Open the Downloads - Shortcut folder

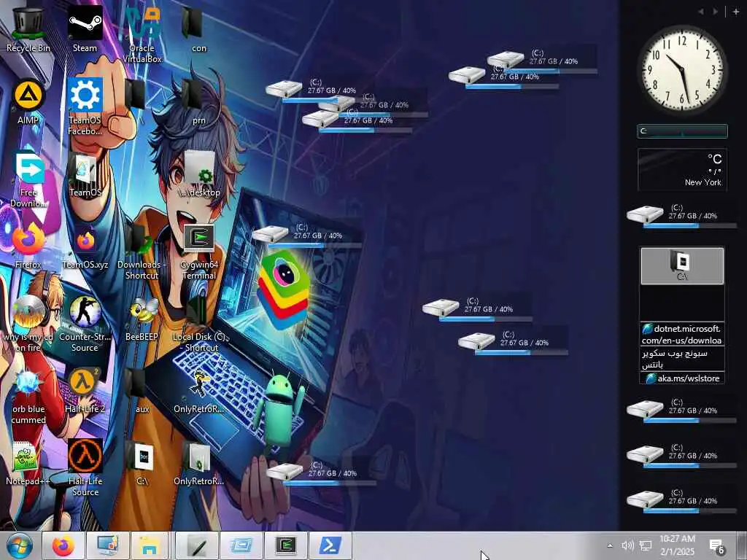pyautogui.click(x=142, y=252)
